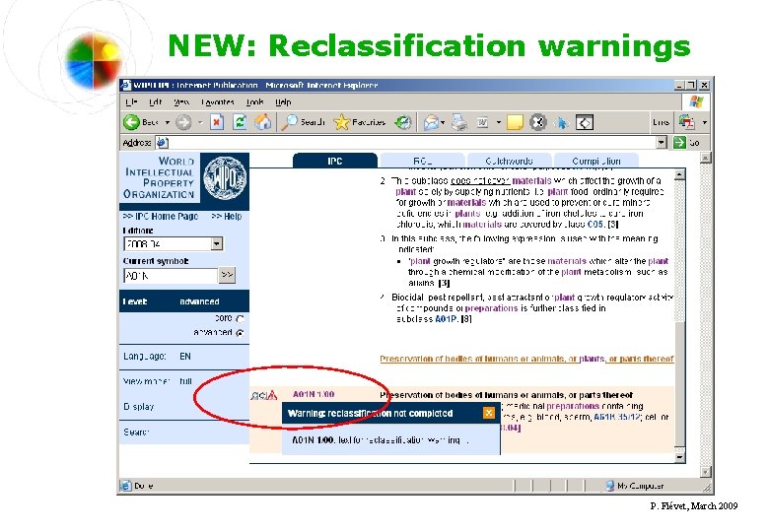Switch to the Compilation tab
Viewport: 769px width, 532px height.
click(596, 161)
